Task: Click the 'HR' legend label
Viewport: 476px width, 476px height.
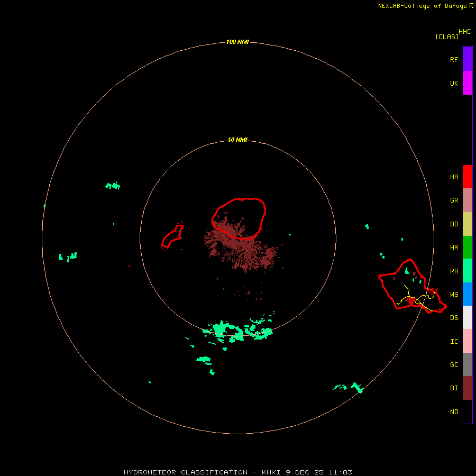Action: (454, 248)
